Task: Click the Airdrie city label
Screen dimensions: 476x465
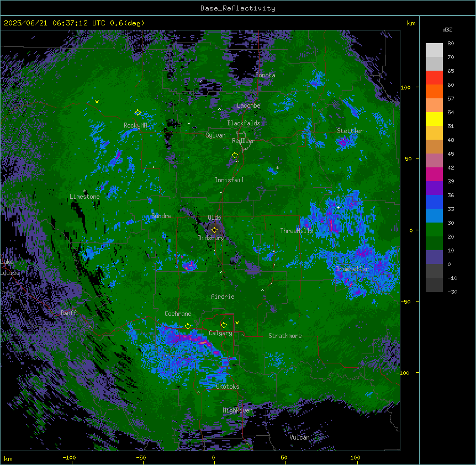Action: [x=223, y=297]
